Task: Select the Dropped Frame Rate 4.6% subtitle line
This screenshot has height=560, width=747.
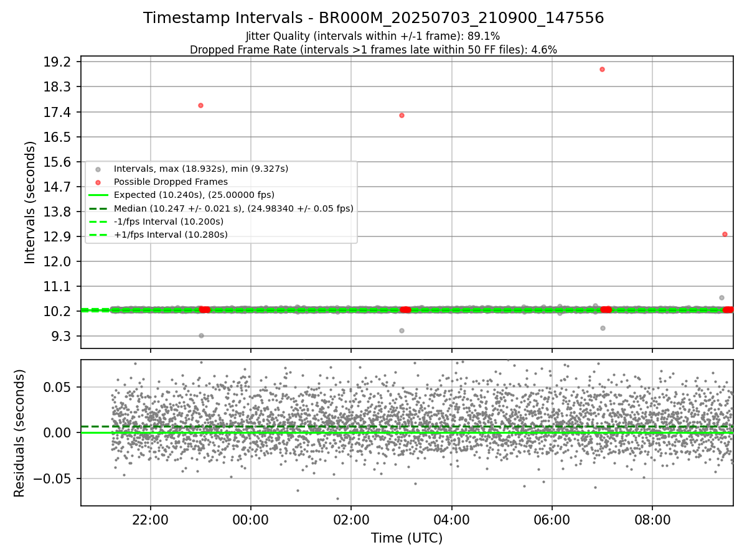Action: coord(374,50)
